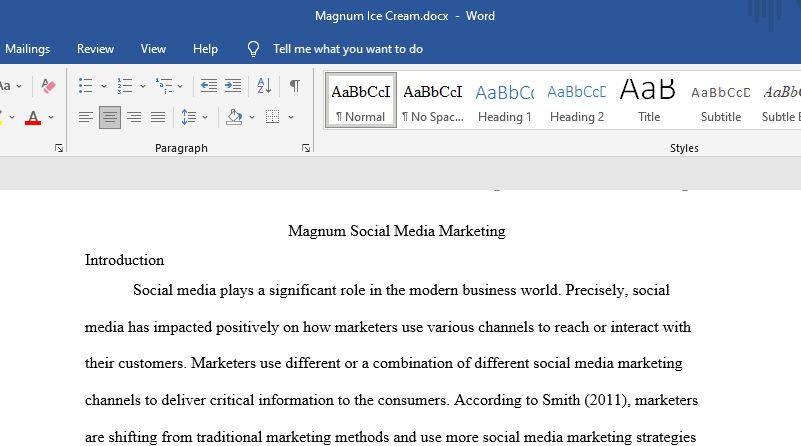This screenshot has height=446, width=801.
Task: Click line and paragraph spacing icon
Action: click(x=189, y=118)
